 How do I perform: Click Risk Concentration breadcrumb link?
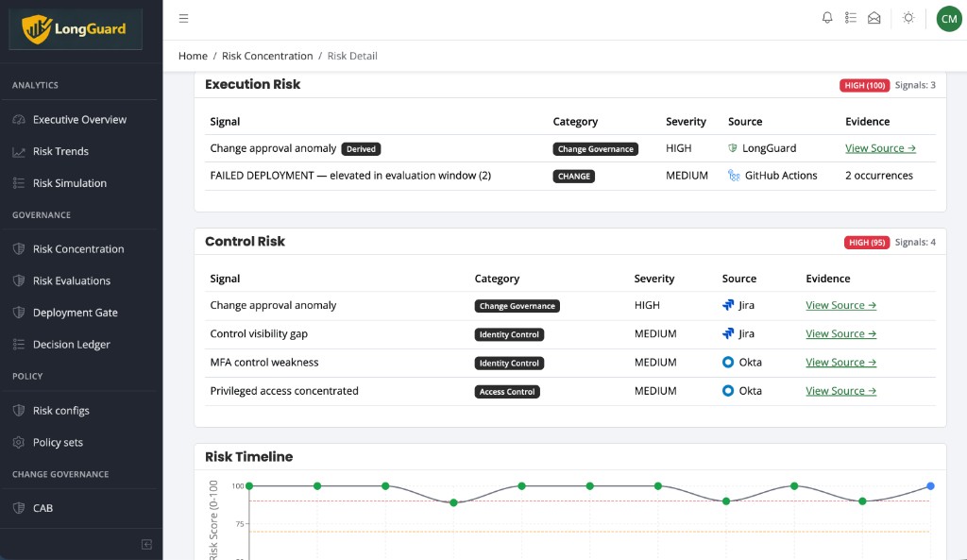pyautogui.click(x=267, y=57)
